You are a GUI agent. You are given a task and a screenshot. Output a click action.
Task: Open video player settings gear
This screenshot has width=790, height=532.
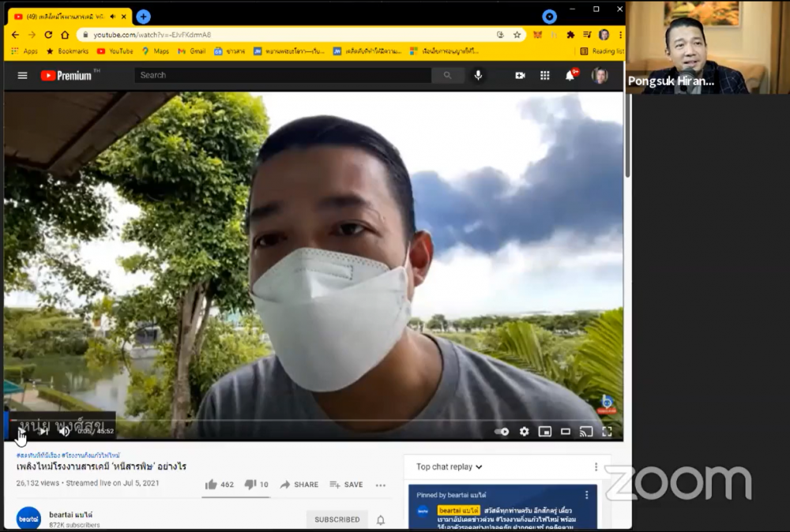[x=524, y=432]
